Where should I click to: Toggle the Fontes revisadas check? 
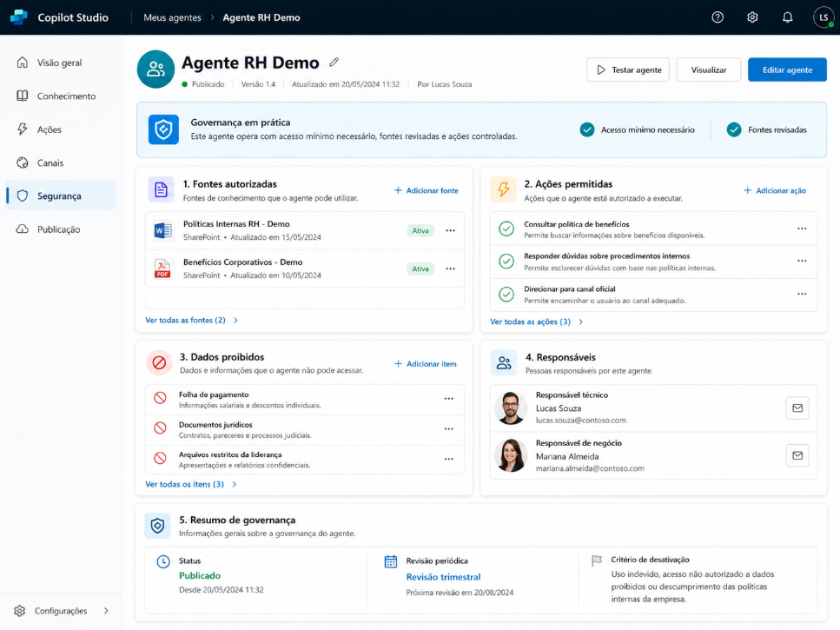point(734,129)
